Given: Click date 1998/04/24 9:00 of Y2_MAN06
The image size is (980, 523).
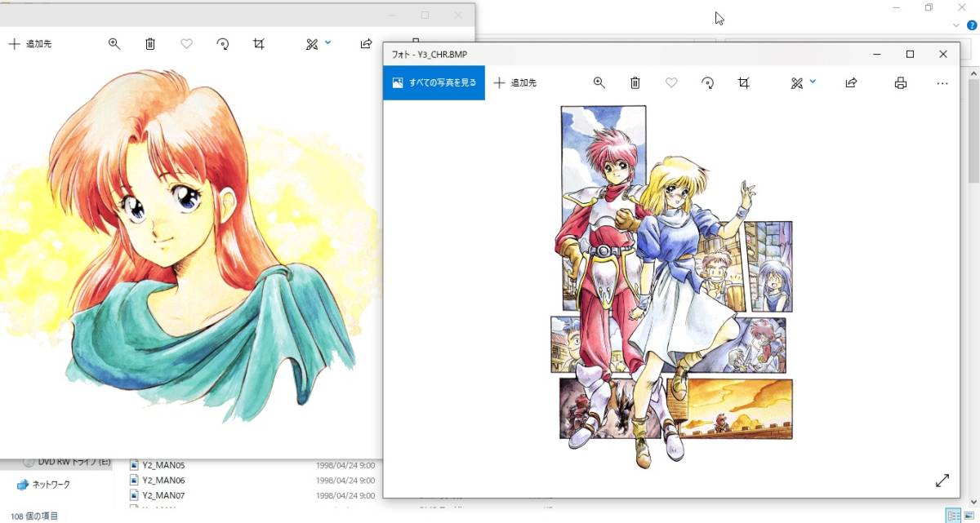Looking at the screenshot, I should point(345,481).
